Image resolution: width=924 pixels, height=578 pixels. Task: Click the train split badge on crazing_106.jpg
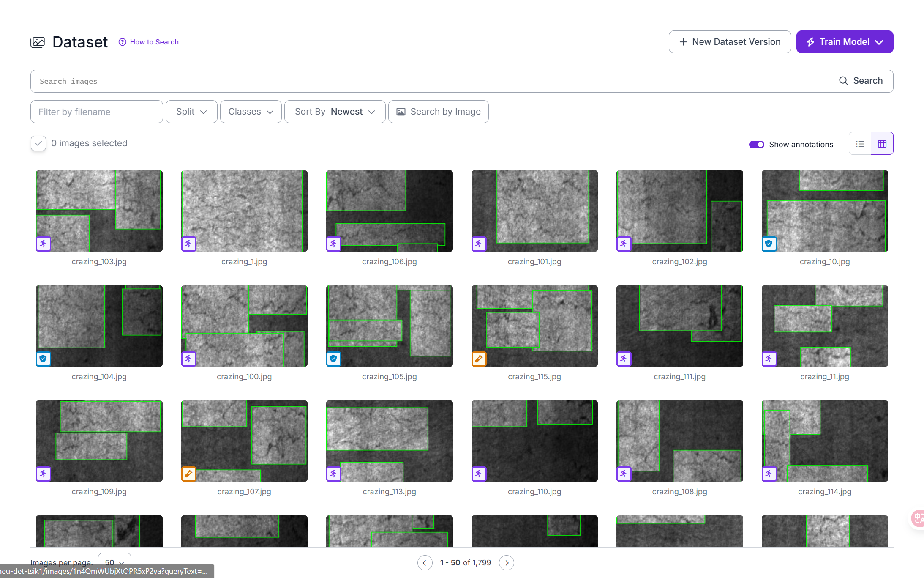pyautogui.click(x=333, y=244)
